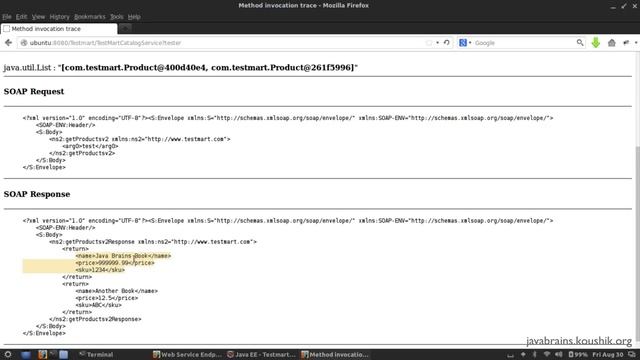Click the <arg0>test</arg0> line

coord(90,146)
